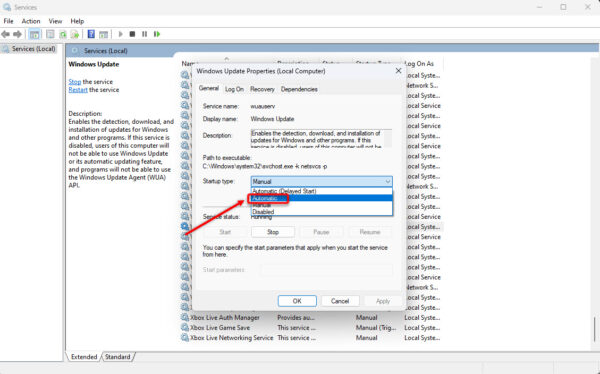Viewport: 600px width, 374px height.
Task: Switch to the Dependencies tab
Action: pyautogui.click(x=299, y=89)
